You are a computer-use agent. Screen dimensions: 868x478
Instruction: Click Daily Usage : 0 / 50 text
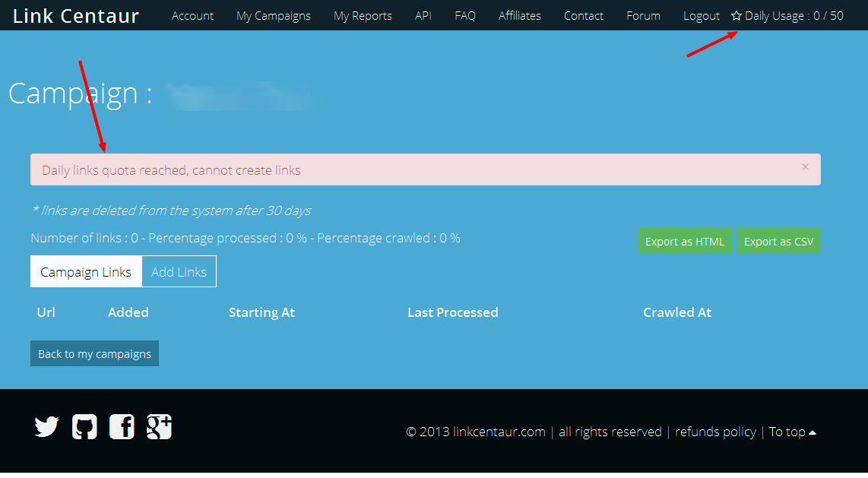[x=794, y=16]
